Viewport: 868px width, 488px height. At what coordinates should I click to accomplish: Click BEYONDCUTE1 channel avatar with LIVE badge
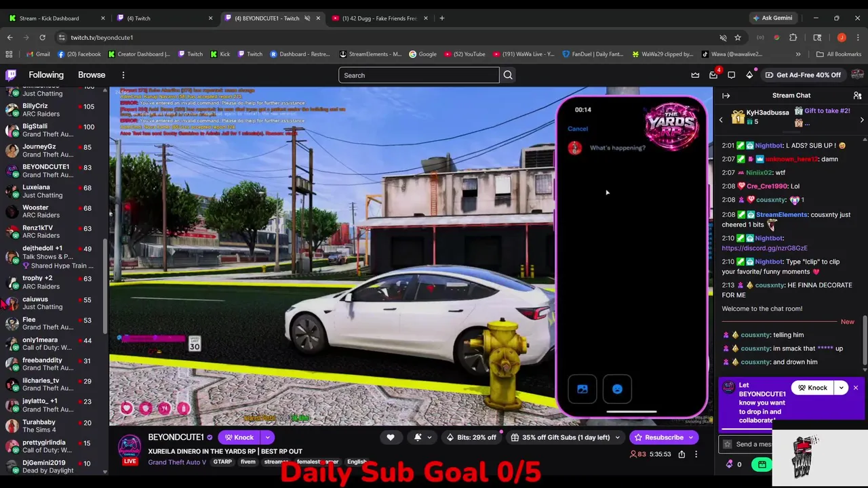[x=130, y=447]
